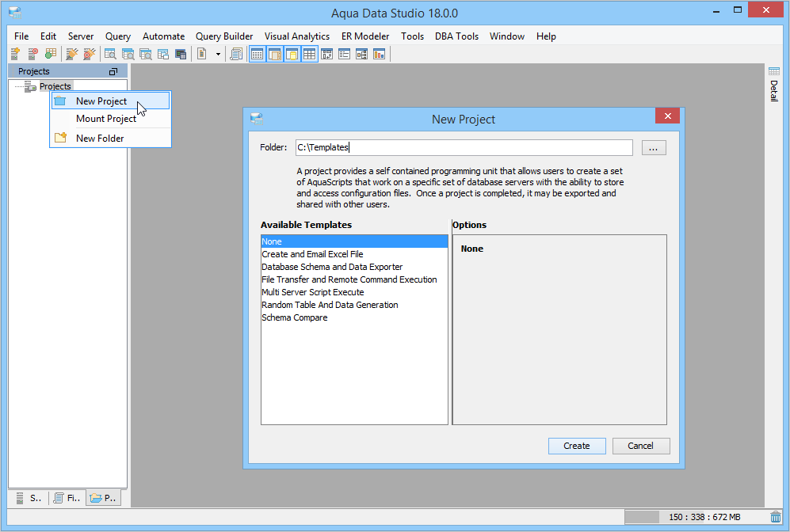790x532 pixels.
Task: Click the form list view toolbar icon
Action: 344,54
